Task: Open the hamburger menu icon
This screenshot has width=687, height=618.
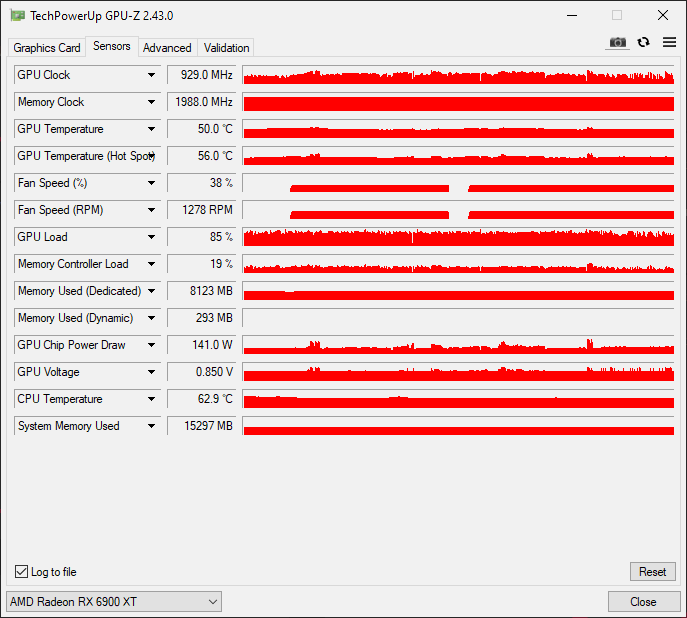Action: tap(669, 42)
